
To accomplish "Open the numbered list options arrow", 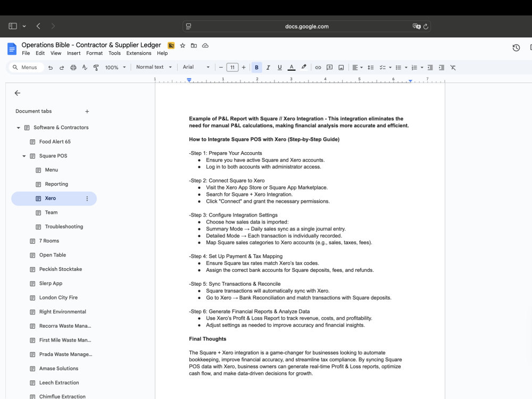I will 422,68.
